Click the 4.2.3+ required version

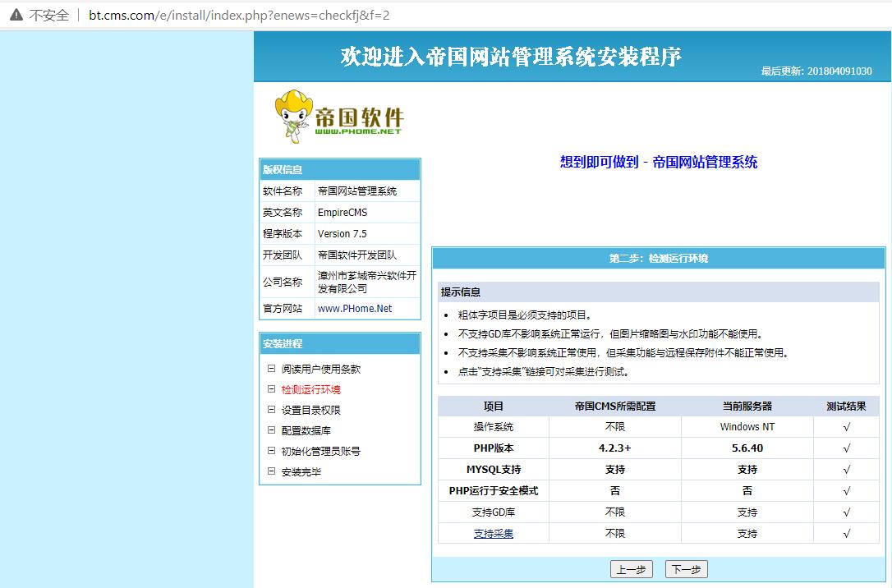(615, 448)
